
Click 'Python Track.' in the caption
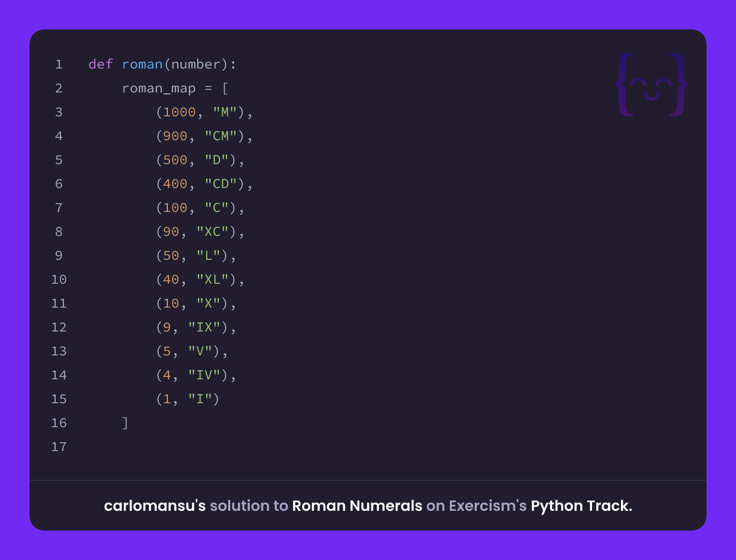581,506
